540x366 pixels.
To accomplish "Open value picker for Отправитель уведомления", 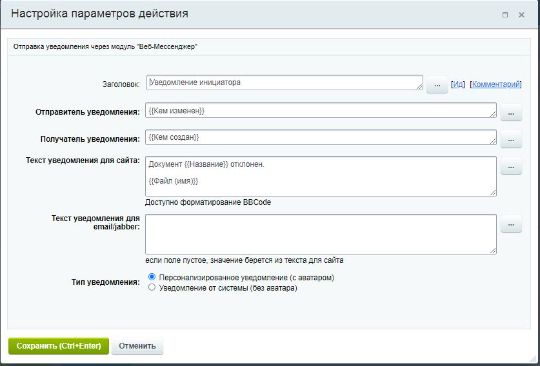I will (511, 114).
